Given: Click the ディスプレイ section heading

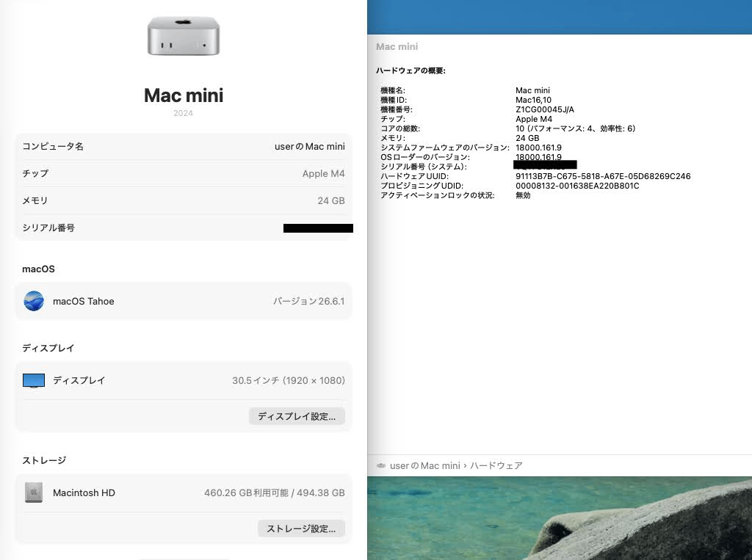Looking at the screenshot, I should 48,348.
